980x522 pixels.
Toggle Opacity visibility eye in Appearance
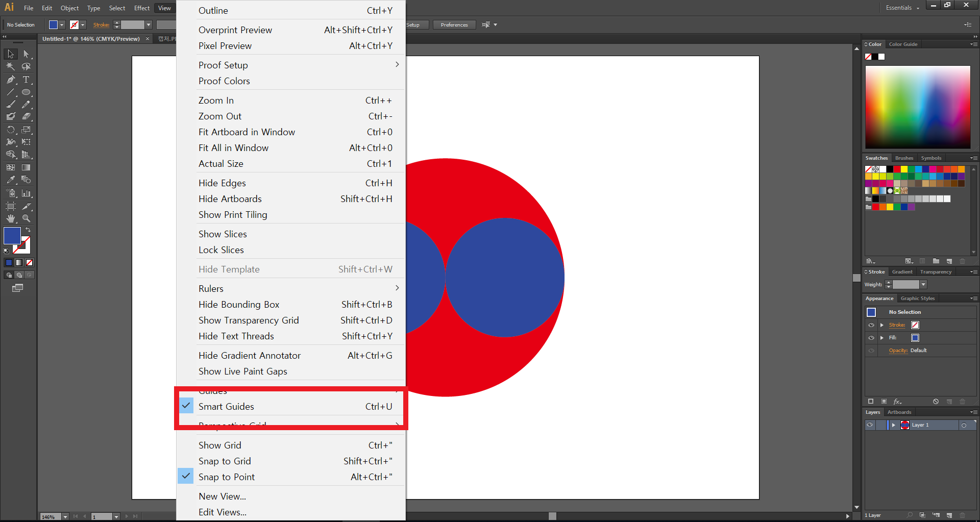point(871,351)
